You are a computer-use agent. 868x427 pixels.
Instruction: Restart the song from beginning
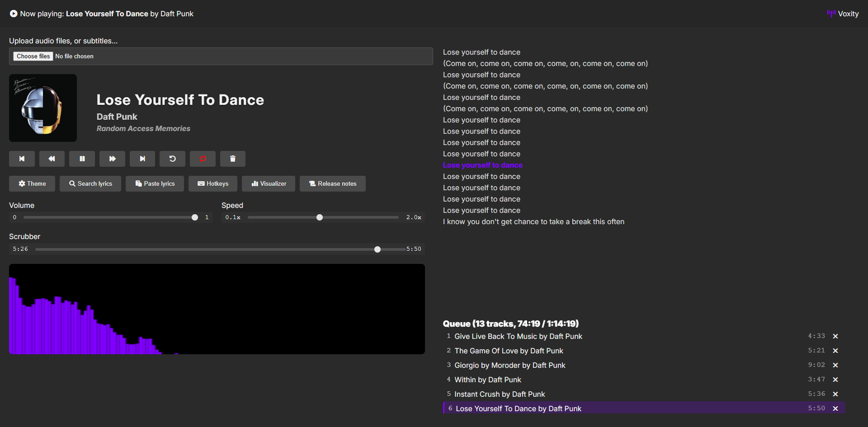coord(172,159)
